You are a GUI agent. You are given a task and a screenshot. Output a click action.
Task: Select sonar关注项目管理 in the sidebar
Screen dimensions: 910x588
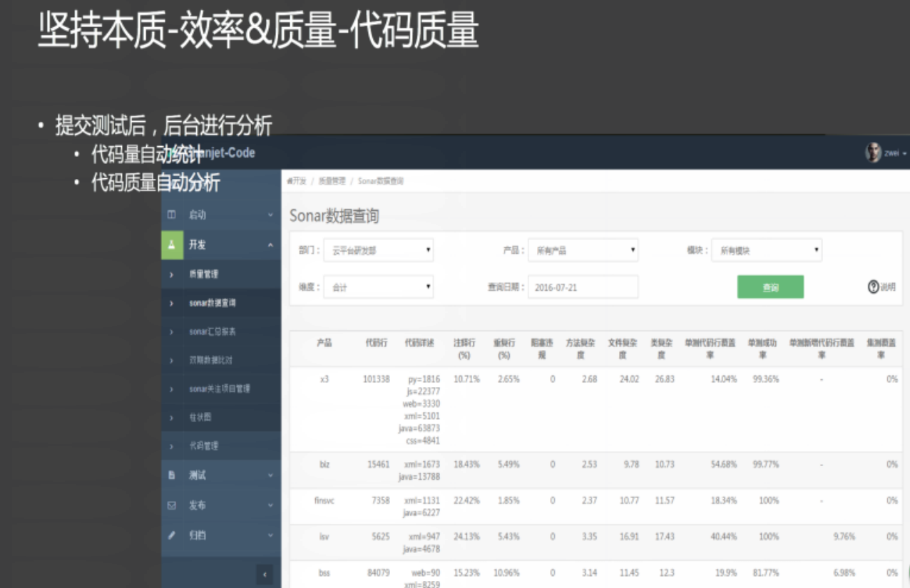click(x=220, y=388)
